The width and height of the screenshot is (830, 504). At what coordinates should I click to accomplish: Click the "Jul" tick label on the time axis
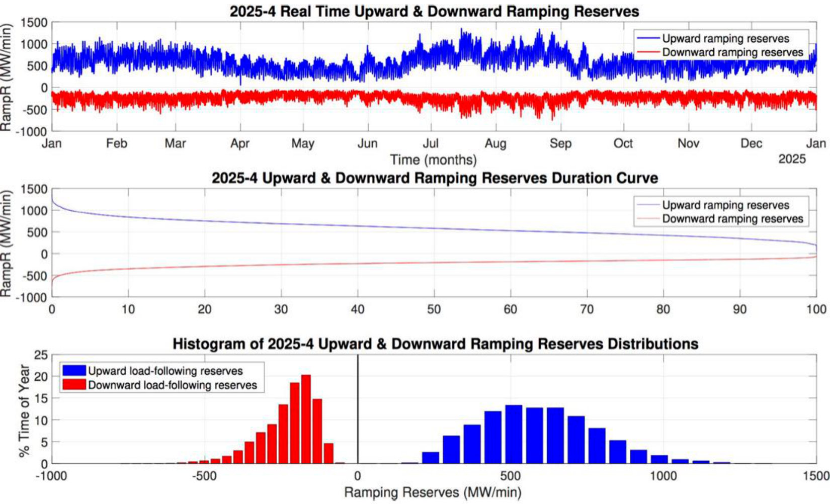pyautogui.click(x=430, y=143)
